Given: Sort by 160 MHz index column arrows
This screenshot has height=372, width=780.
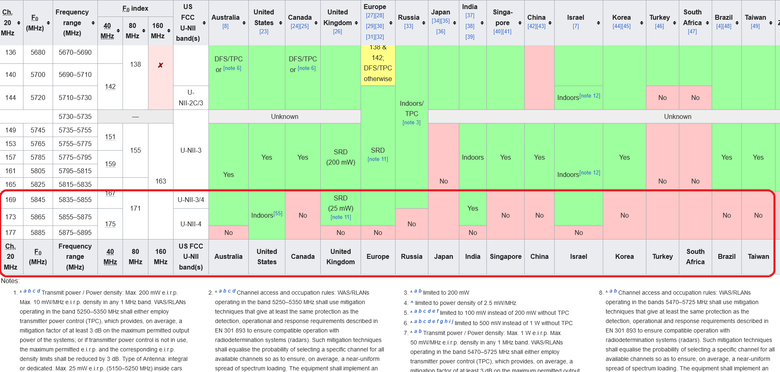Looking at the screenshot, I should point(169,30).
